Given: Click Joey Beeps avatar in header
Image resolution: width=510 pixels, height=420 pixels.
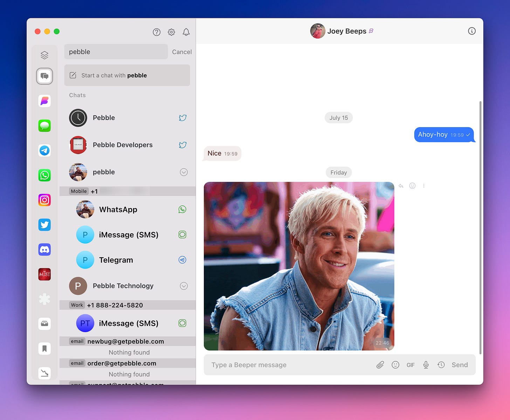Looking at the screenshot, I should coord(318,31).
